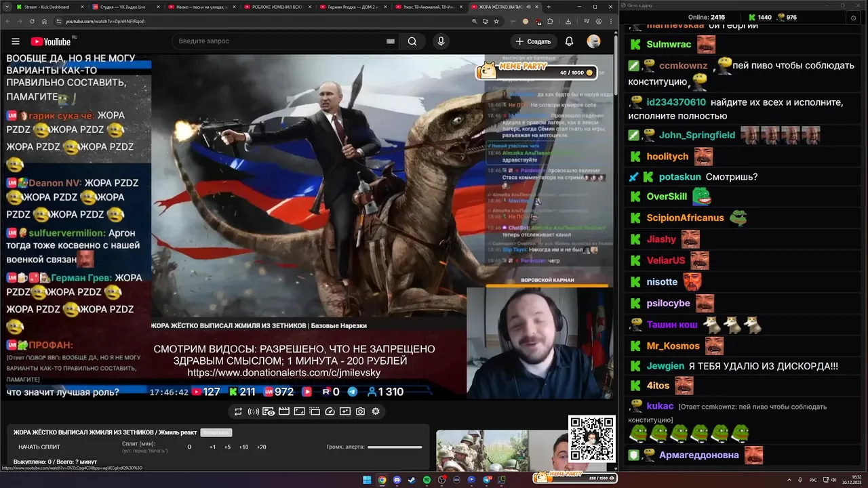Open a new browser tab
Viewport: 868px width, 488px height.
549,7
